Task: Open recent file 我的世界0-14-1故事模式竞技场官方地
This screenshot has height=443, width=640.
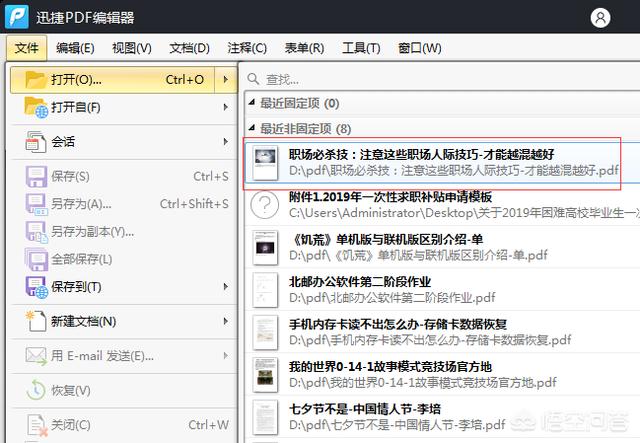Action: pos(442,375)
